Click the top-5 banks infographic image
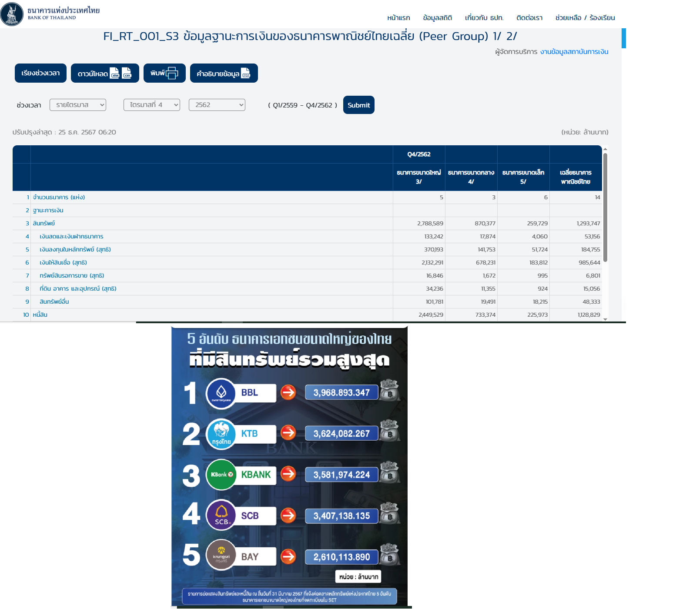The image size is (696, 616). tap(289, 466)
